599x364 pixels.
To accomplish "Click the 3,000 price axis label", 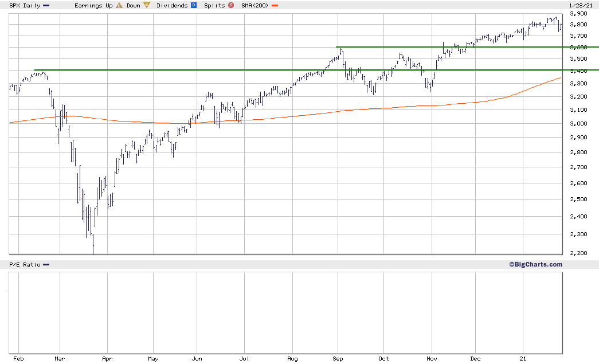I will [578, 124].
